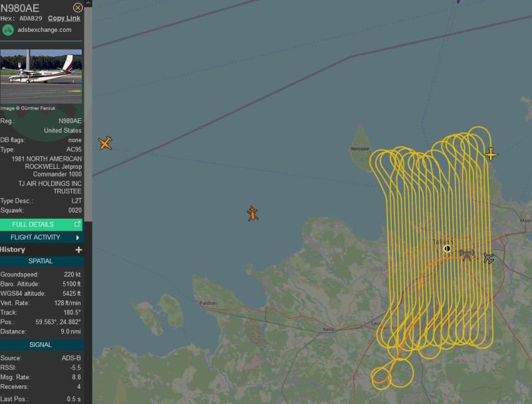
Task: Click the black circular airport marker at Tallinn
Action: 447,248
